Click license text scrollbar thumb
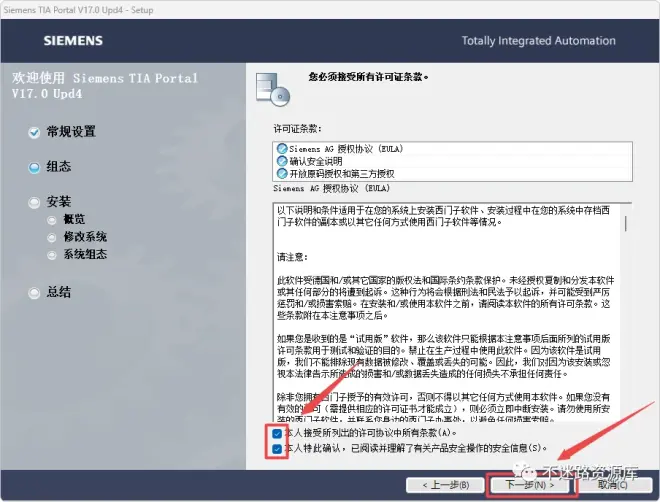The image size is (660, 502). 626,223
